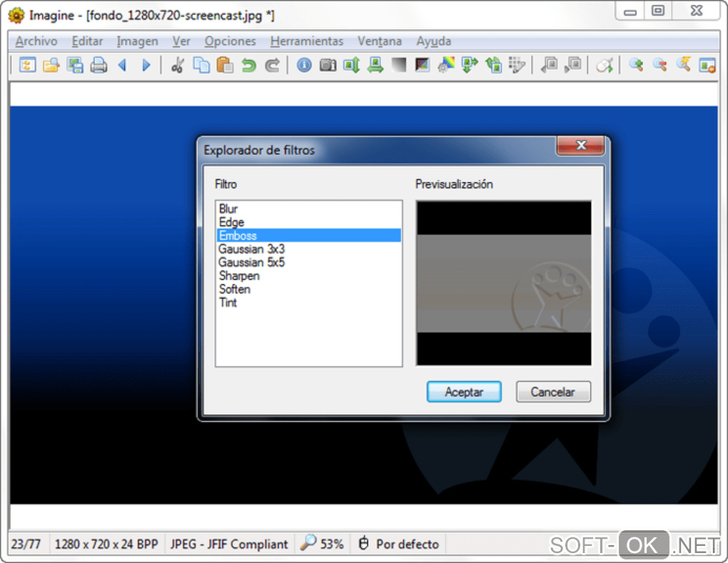
Task: Dismiss the dialog with Cancelar
Action: [x=553, y=392]
